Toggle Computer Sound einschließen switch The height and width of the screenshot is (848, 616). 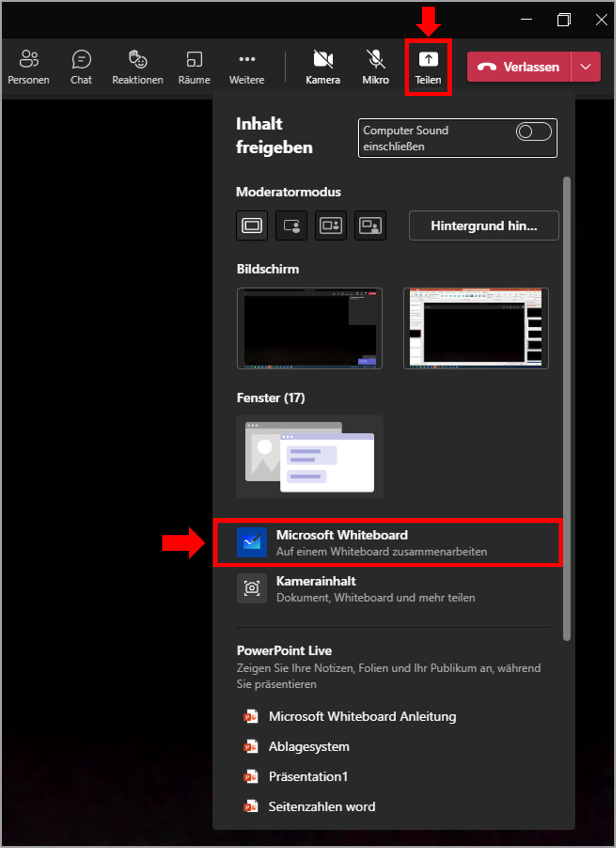pyautogui.click(x=534, y=132)
